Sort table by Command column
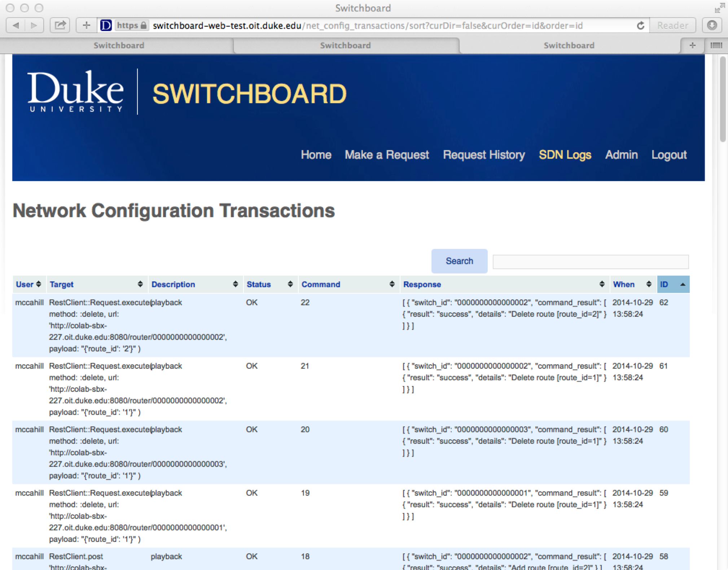Image resolution: width=728 pixels, height=570 pixels. pyautogui.click(x=348, y=284)
